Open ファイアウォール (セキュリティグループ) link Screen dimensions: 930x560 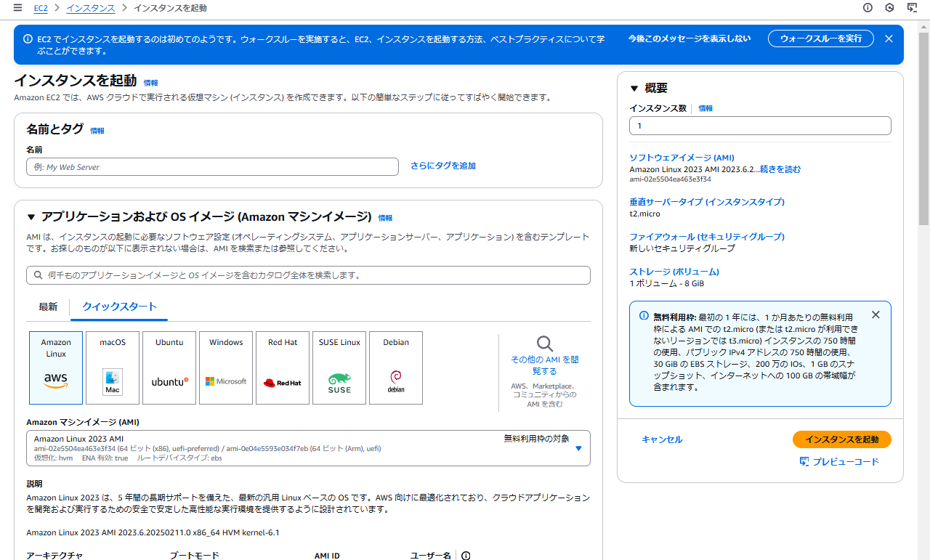[x=707, y=237]
